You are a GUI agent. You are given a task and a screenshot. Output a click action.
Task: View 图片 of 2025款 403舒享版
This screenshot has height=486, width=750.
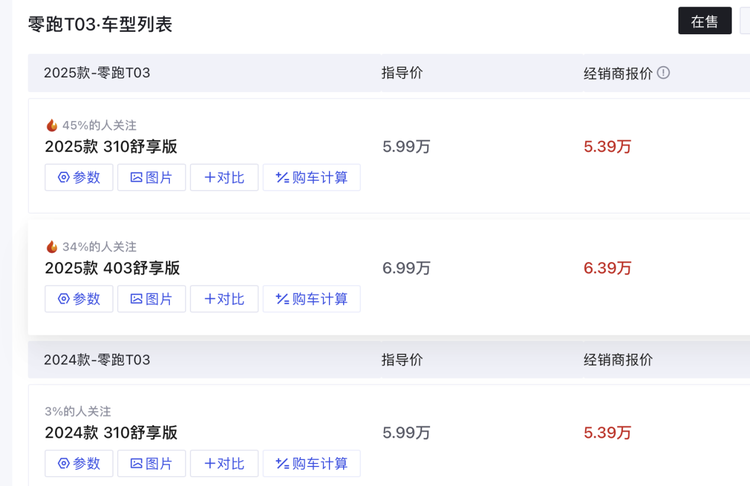coord(152,299)
